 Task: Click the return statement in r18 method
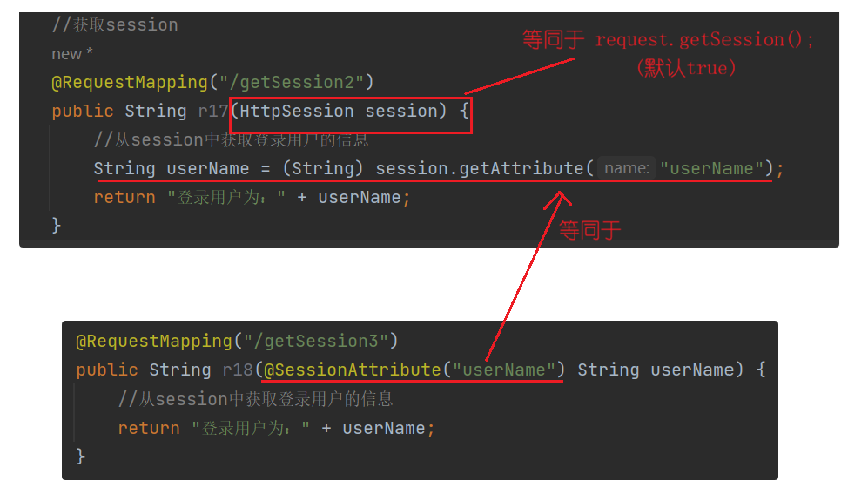point(276,428)
